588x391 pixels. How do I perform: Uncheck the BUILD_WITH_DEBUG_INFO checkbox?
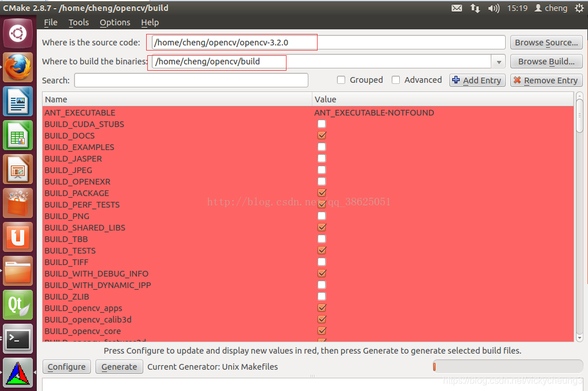coord(322,273)
